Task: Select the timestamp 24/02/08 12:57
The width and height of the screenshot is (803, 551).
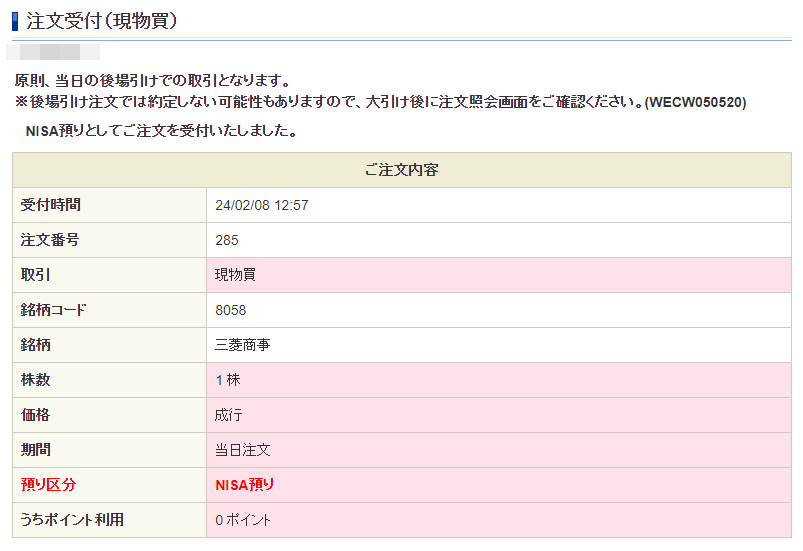Action: tap(262, 205)
